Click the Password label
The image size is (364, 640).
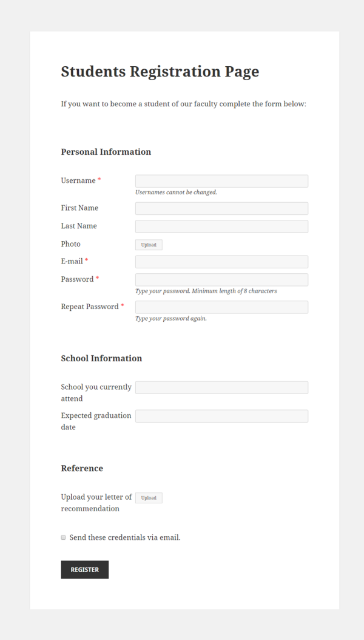coord(77,279)
